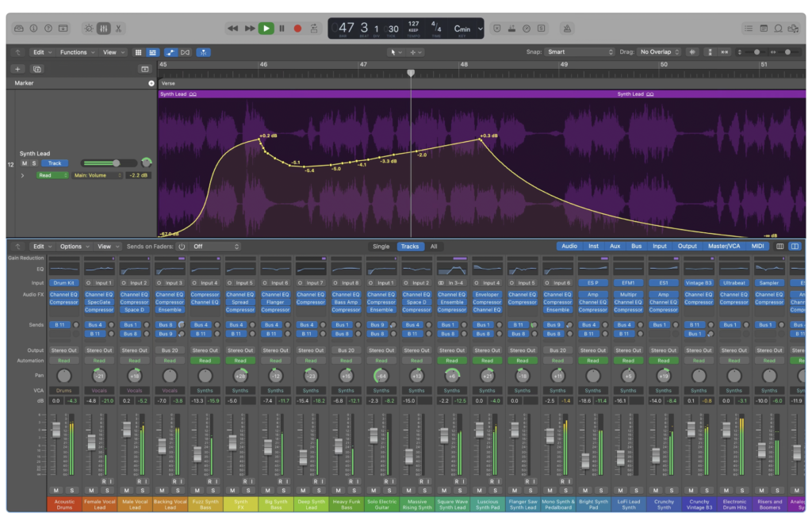Toggle the Mixer button in control bar

coord(103,29)
